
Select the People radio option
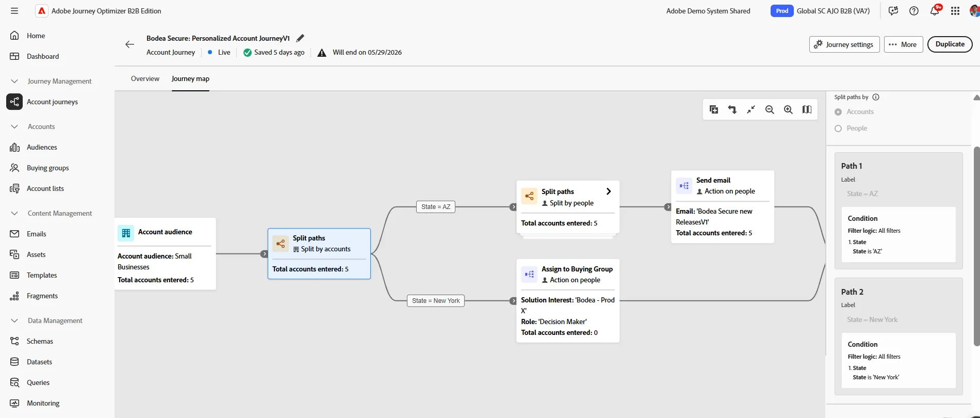[838, 128]
